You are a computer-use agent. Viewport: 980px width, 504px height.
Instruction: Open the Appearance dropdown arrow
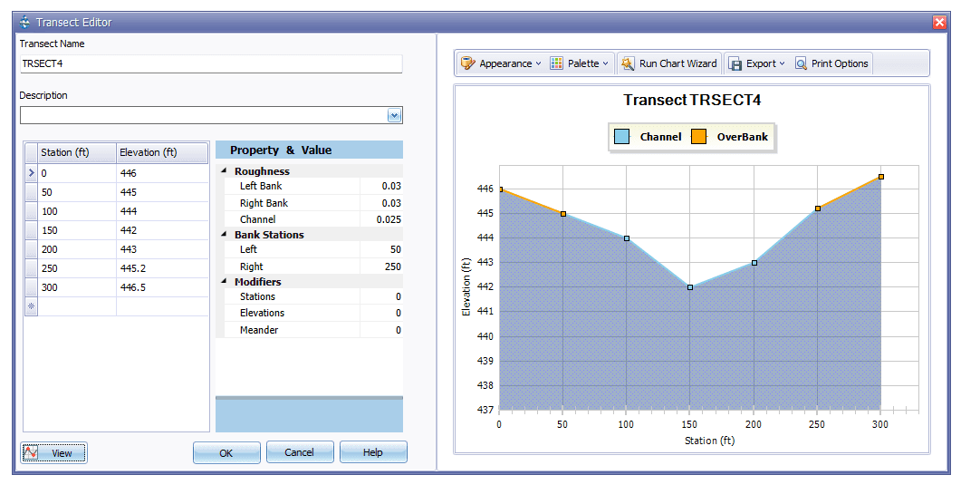coord(538,63)
